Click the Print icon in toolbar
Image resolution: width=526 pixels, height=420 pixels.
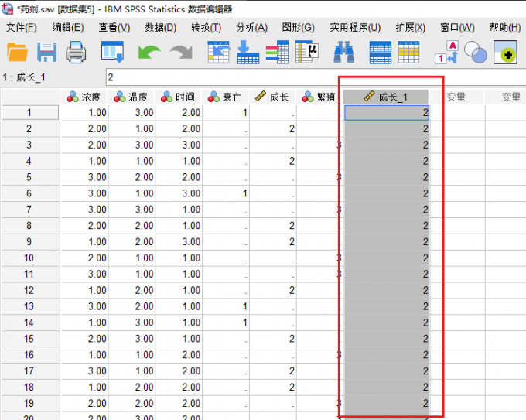point(76,53)
